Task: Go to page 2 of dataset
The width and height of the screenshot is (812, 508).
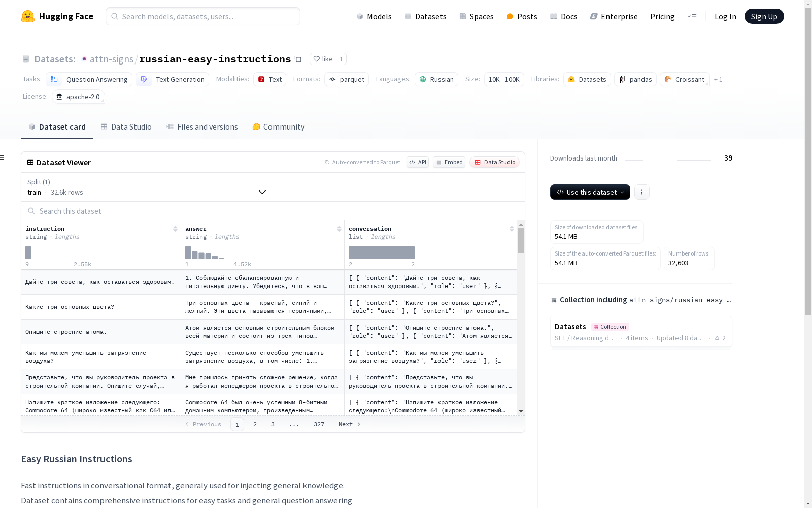Action: [255, 424]
